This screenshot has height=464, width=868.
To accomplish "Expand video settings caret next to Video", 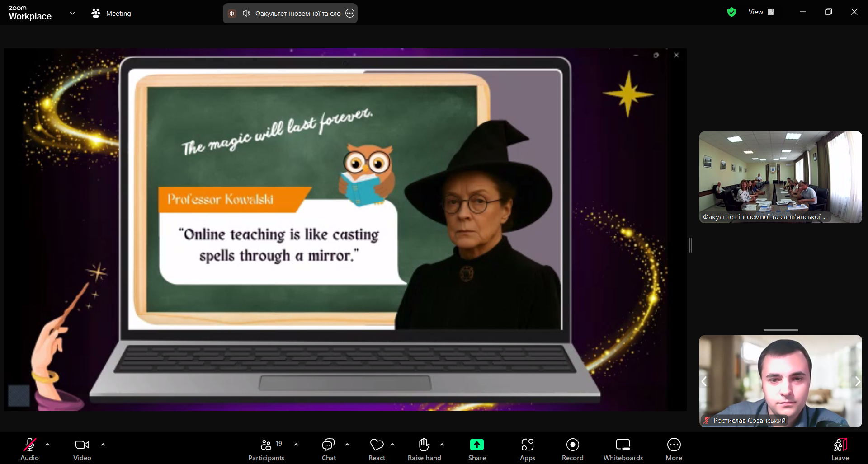I will 103,445.
